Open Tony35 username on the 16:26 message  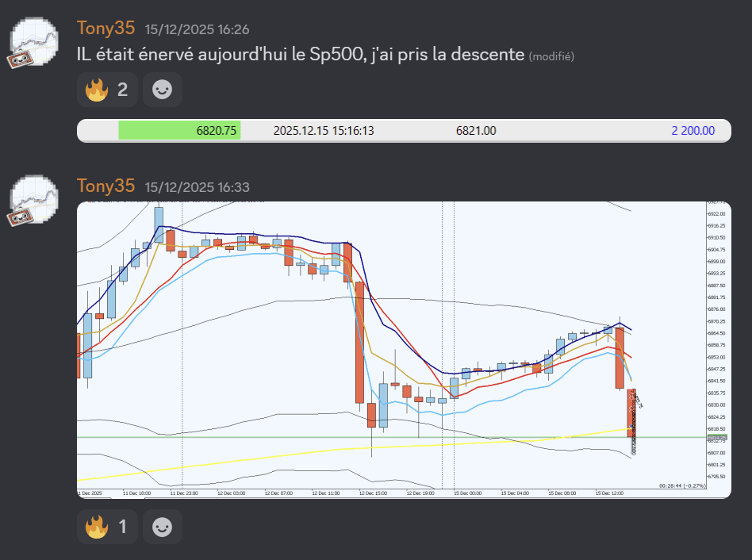(106, 29)
